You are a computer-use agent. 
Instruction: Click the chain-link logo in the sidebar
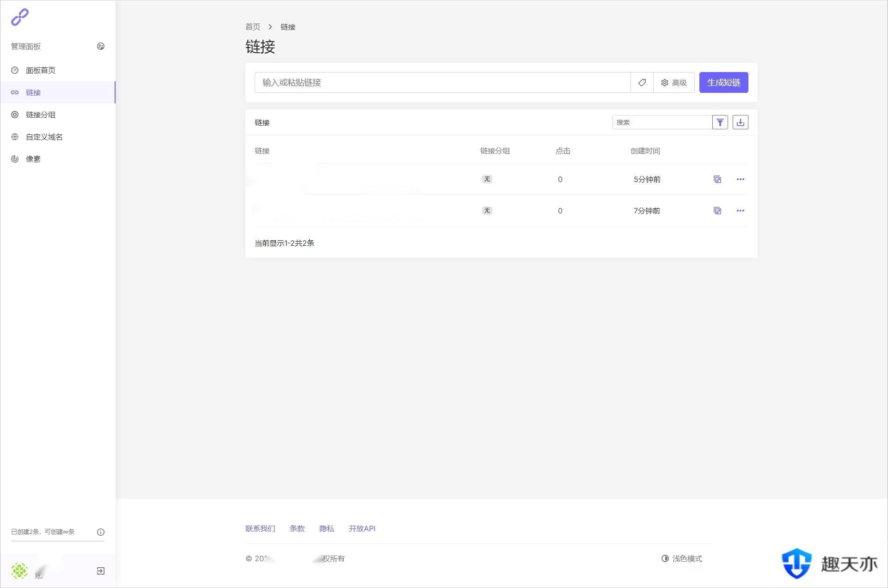20,17
